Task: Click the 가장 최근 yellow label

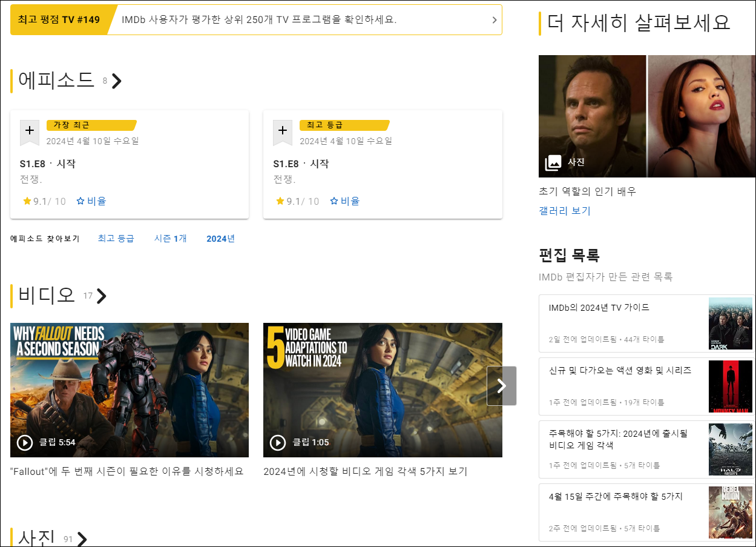Action: point(91,125)
